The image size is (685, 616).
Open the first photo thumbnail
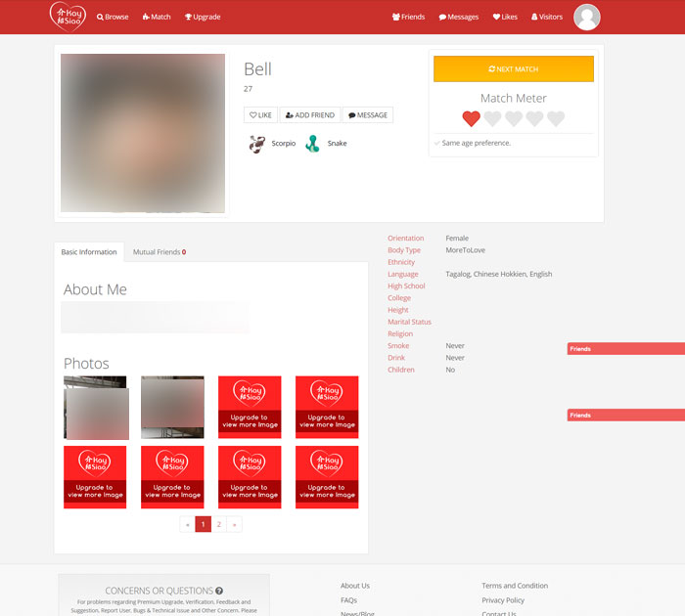(96, 408)
